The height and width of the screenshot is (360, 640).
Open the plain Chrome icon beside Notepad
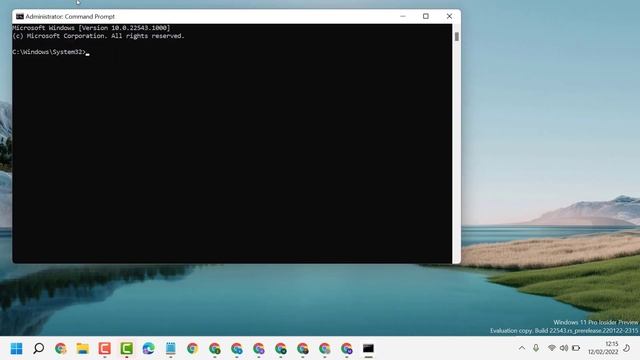[x=193, y=349]
